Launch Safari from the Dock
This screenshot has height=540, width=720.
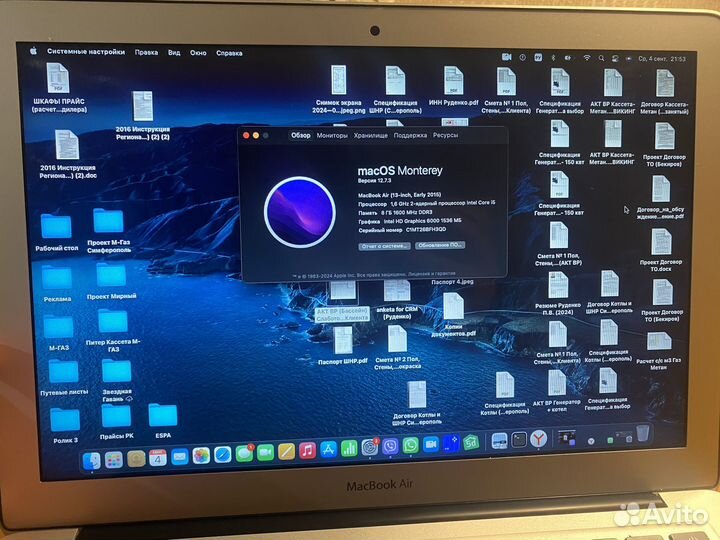coord(223,455)
